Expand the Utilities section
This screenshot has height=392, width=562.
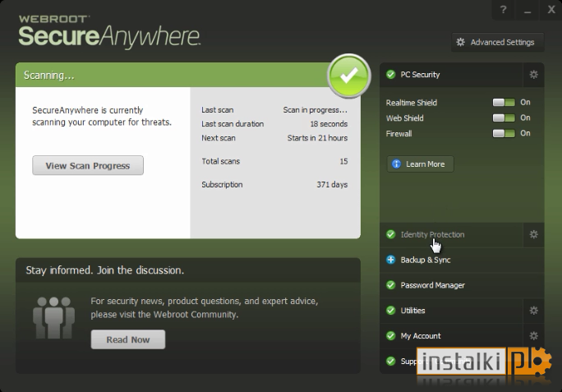[x=451, y=311]
